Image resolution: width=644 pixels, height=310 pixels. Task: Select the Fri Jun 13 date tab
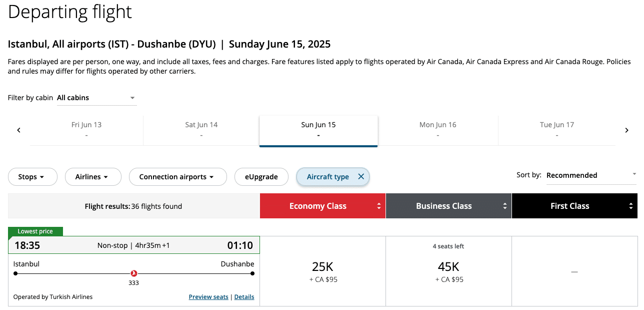86,130
